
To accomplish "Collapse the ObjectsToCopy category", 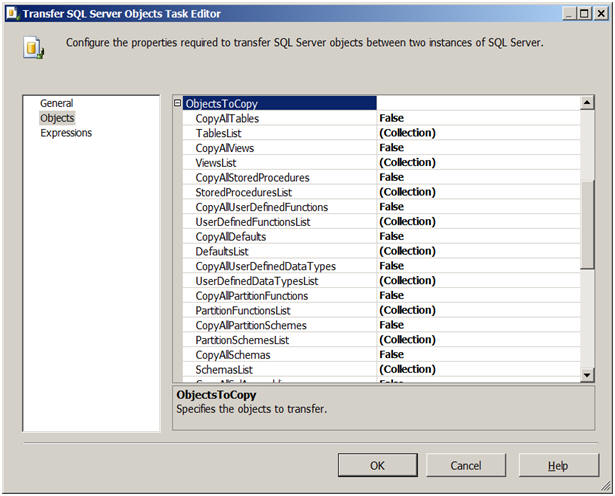I will pyautogui.click(x=178, y=103).
